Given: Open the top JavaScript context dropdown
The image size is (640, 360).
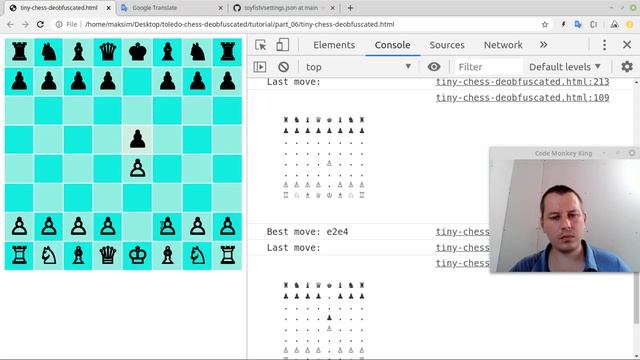Looking at the screenshot, I should pyautogui.click(x=358, y=67).
